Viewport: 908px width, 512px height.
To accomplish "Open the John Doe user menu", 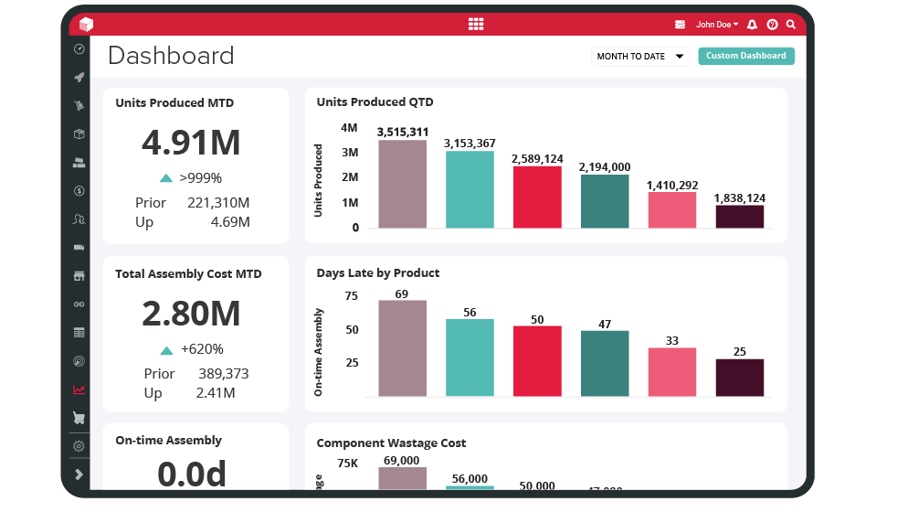I will [716, 24].
